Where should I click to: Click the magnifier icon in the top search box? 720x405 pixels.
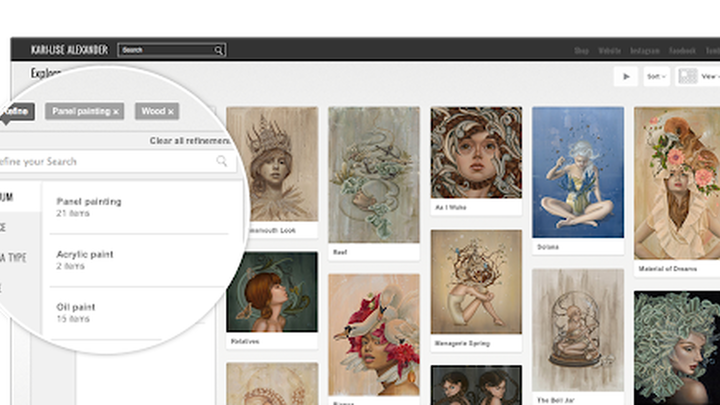point(218,50)
